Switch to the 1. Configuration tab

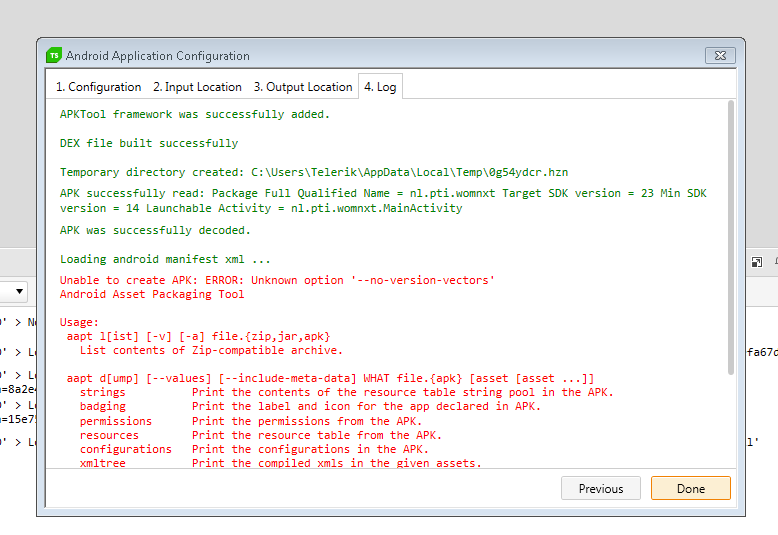click(x=98, y=87)
